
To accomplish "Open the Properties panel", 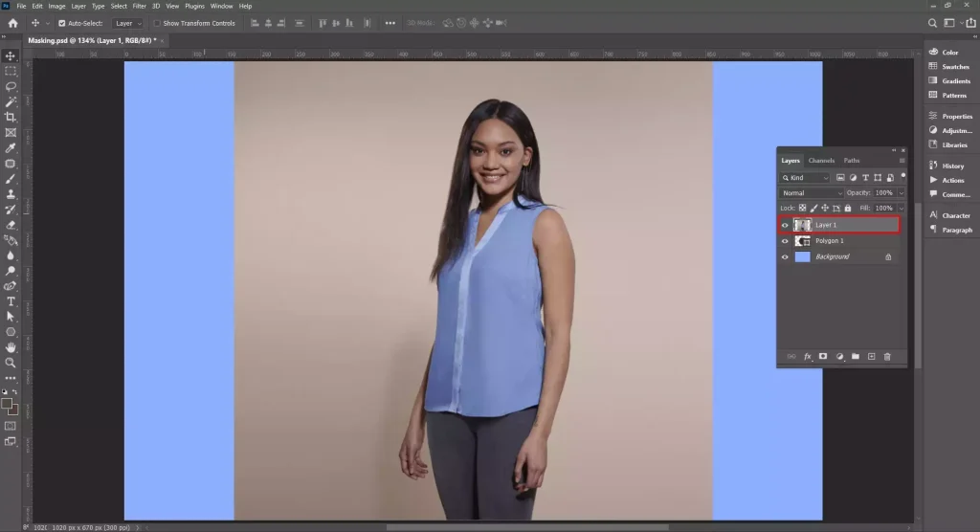I will (x=950, y=117).
